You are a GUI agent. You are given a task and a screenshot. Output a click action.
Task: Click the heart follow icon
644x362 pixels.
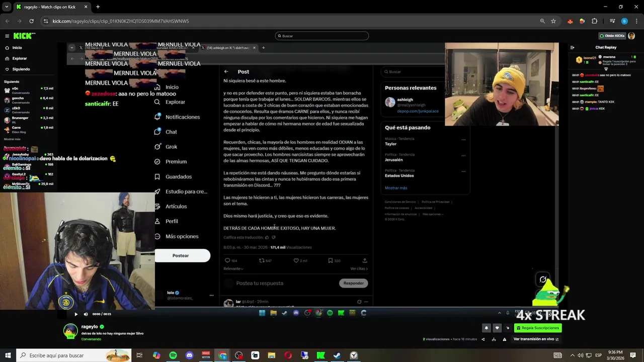497,328
